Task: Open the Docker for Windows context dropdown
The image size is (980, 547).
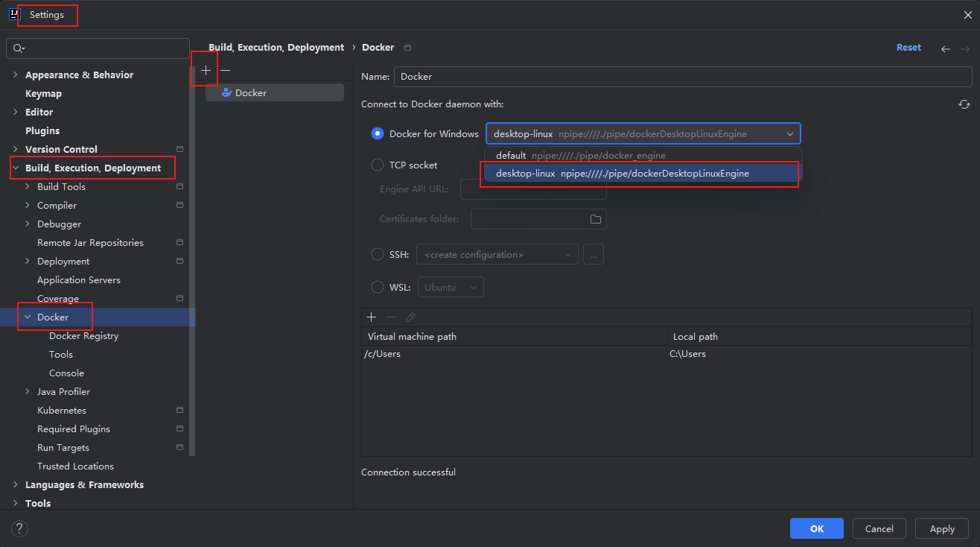Action: (x=643, y=134)
